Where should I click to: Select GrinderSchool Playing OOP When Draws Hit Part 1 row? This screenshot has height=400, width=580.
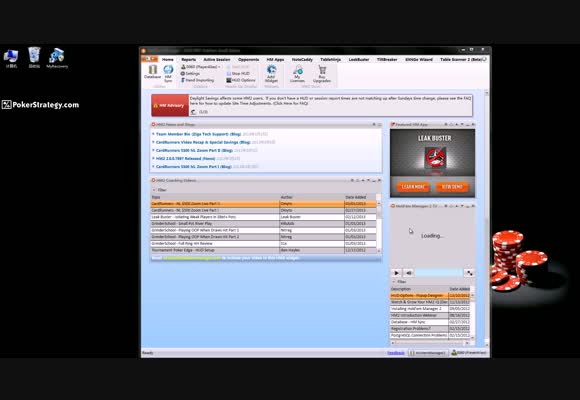pyautogui.click(x=263, y=230)
